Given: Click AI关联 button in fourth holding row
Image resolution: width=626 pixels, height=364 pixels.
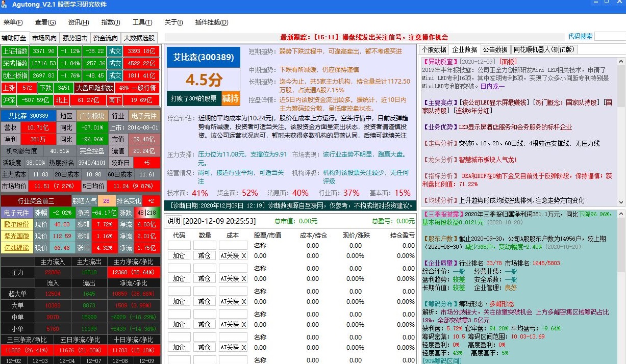Looking at the screenshot, I should (229, 325).
